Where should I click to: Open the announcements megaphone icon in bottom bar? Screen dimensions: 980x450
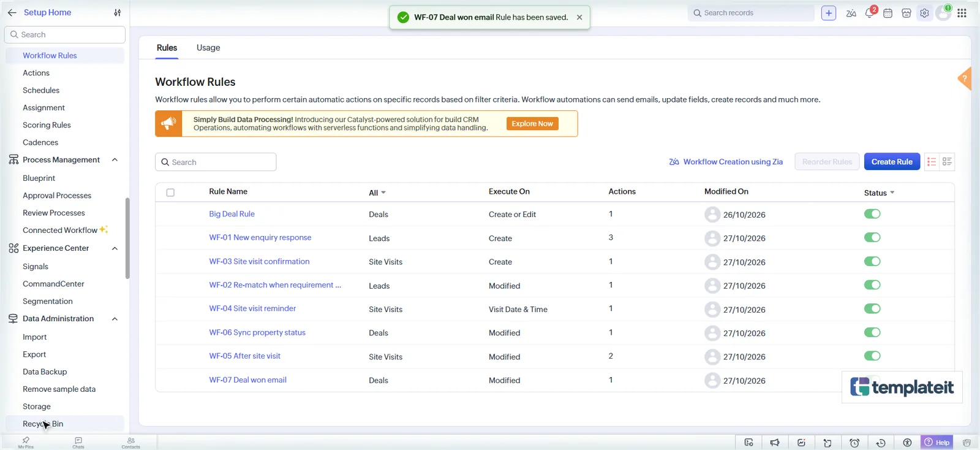pyautogui.click(x=775, y=443)
